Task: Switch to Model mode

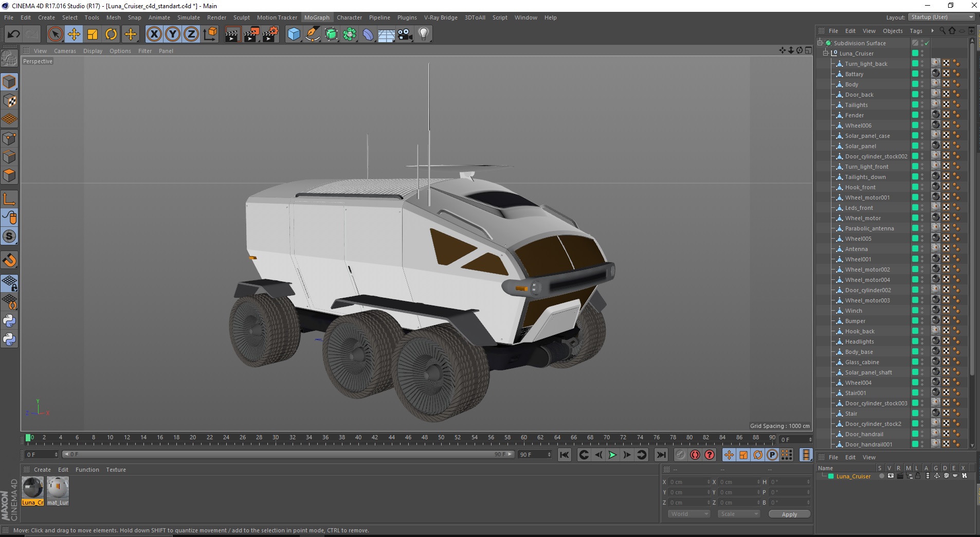Action: 9,82
